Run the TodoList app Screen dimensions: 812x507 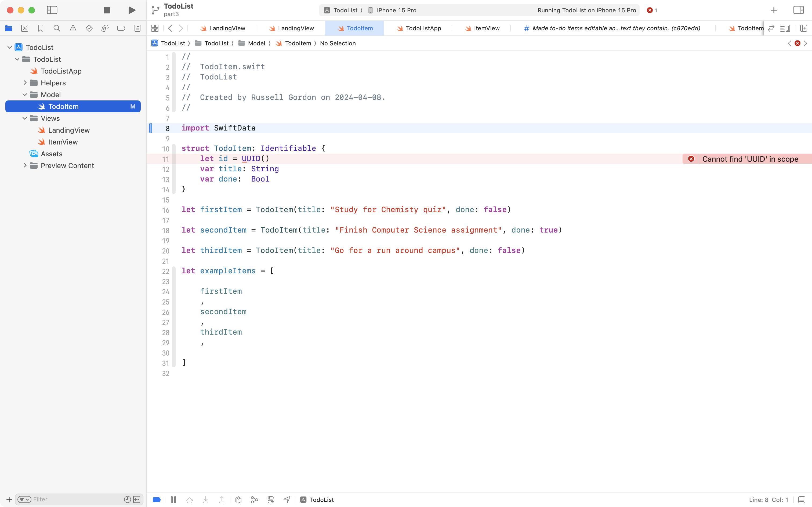131,10
